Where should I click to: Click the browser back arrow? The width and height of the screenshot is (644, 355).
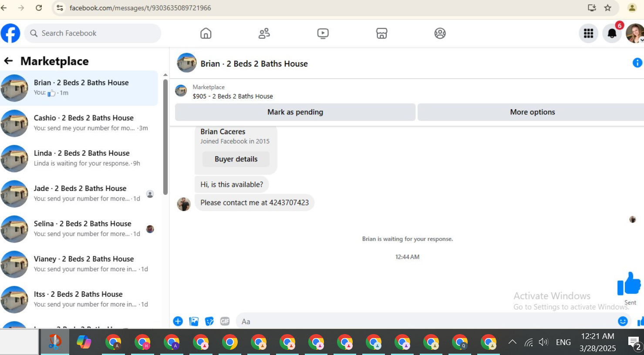pyautogui.click(x=4, y=8)
